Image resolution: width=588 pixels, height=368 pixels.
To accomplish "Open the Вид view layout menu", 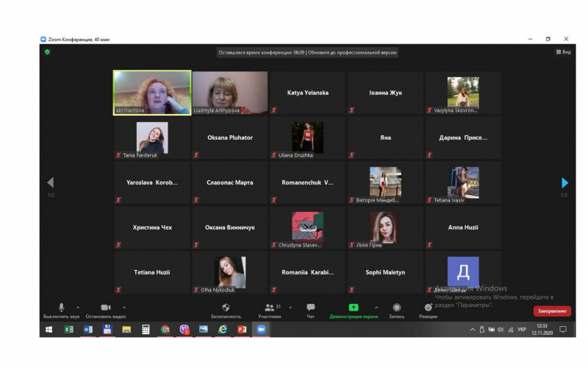I will (x=563, y=52).
